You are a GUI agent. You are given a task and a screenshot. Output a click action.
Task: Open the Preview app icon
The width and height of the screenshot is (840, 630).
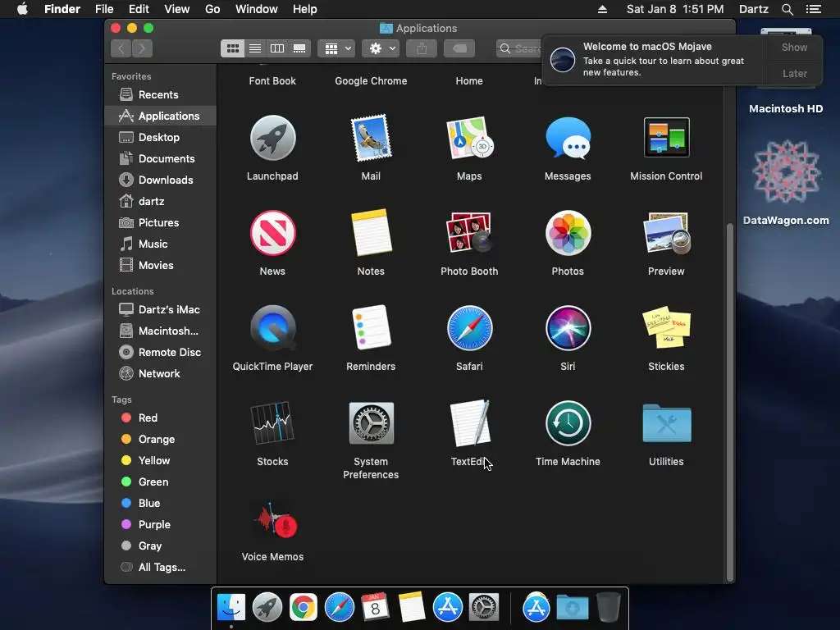coord(666,233)
